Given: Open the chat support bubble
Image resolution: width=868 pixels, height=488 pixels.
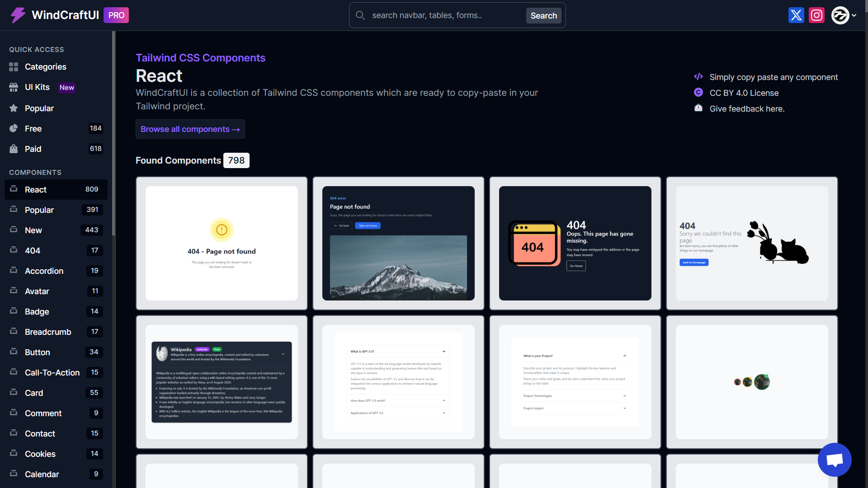Looking at the screenshot, I should [835, 460].
